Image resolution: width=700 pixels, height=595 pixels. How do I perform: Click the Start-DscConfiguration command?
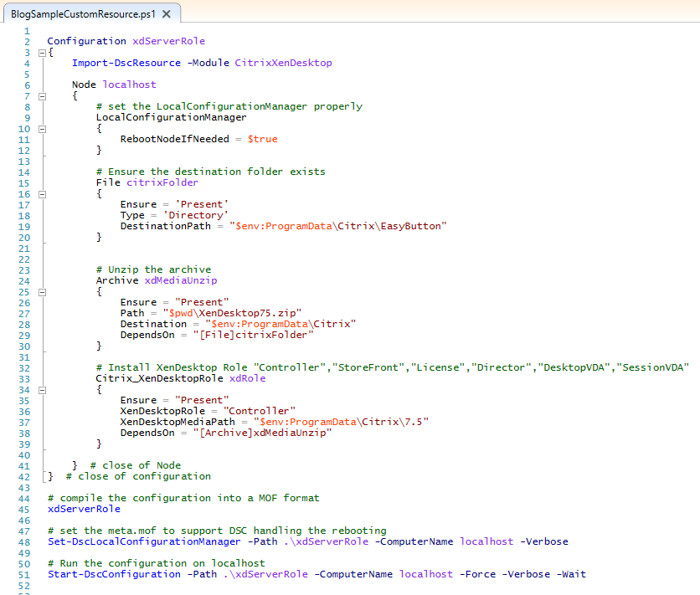[x=114, y=574]
